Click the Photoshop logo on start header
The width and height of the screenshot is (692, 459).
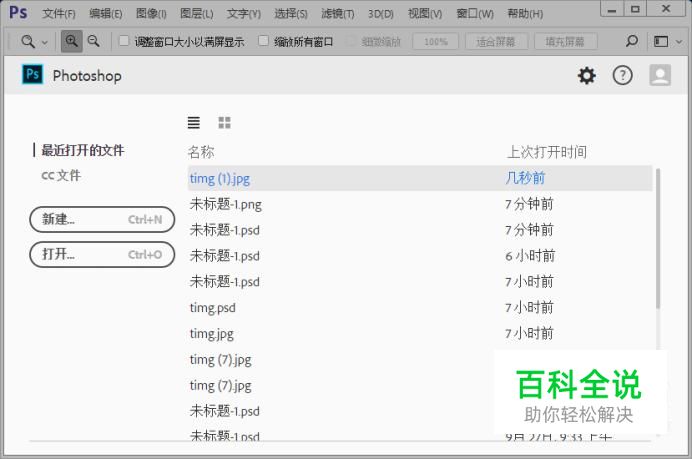pos(32,74)
